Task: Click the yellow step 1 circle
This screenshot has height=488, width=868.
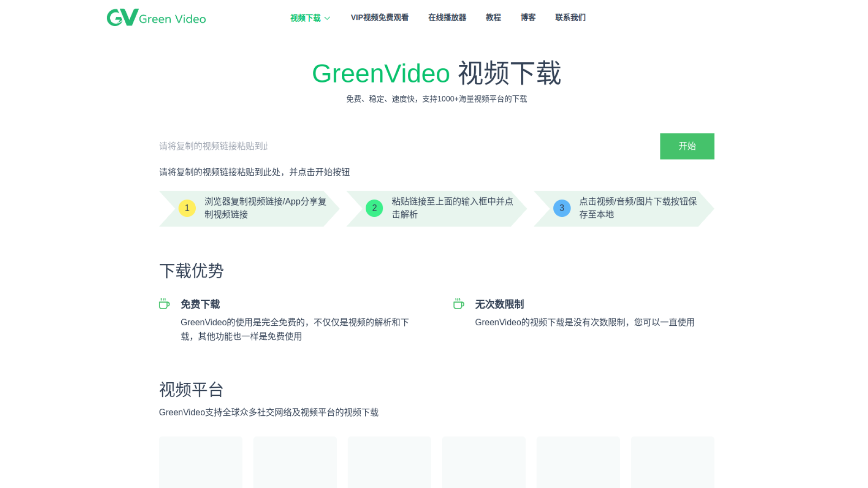Action: point(187,208)
